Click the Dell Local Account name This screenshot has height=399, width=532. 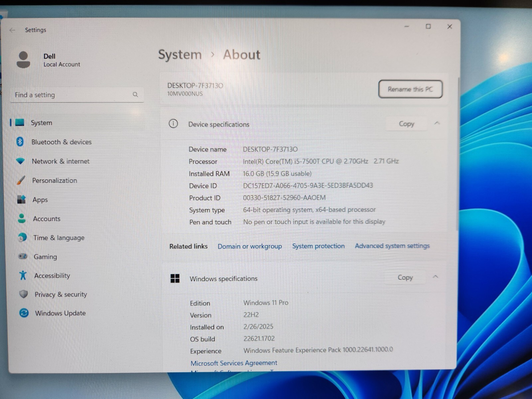click(x=62, y=60)
